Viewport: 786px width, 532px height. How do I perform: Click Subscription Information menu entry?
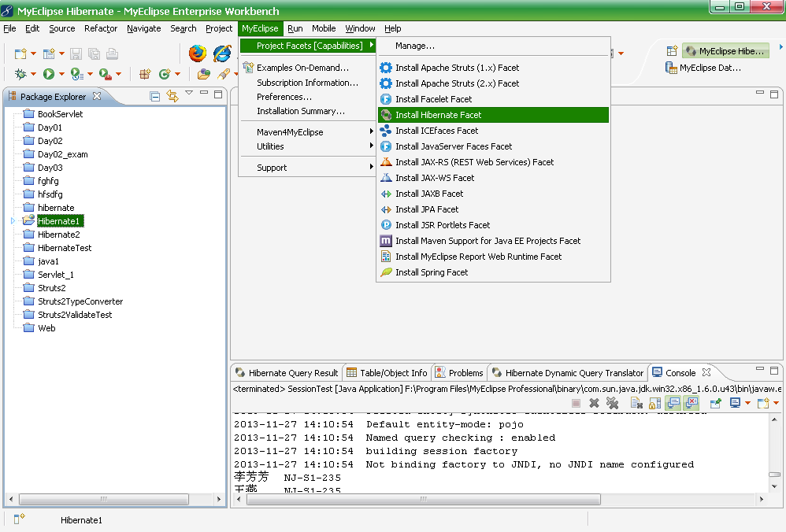coord(307,83)
